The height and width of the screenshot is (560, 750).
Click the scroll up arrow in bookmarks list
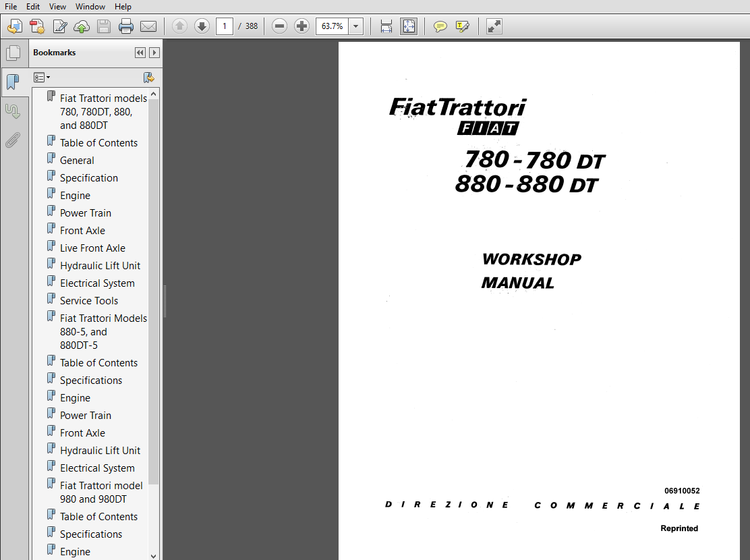(x=154, y=94)
